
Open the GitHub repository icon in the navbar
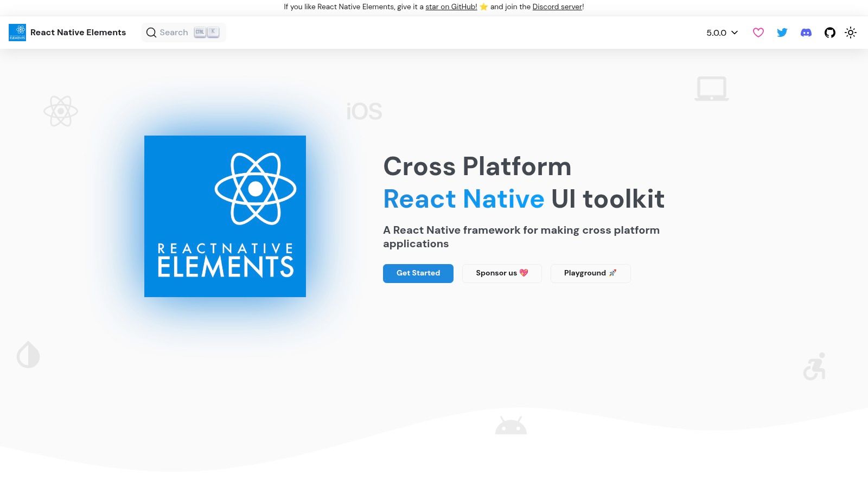(829, 33)
